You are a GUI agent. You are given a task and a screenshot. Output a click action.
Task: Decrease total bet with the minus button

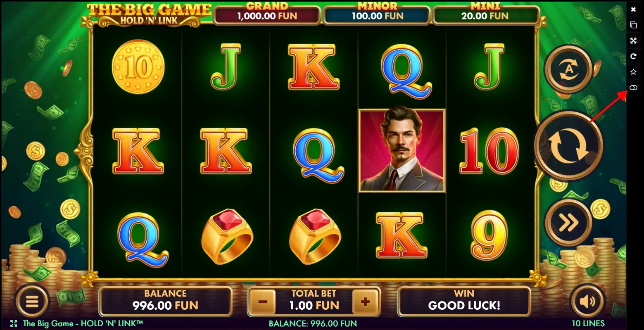pos(263,302)
